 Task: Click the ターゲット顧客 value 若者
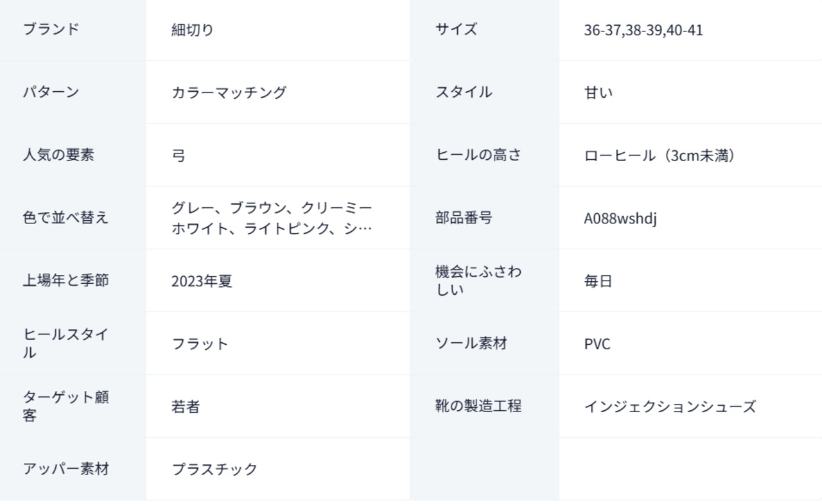tap(186, 407)
